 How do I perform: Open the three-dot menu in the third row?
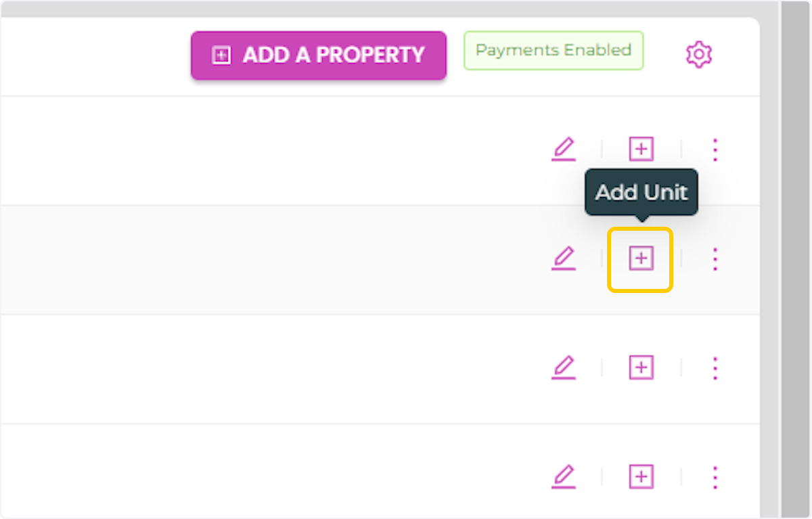(x=715, y=369)
